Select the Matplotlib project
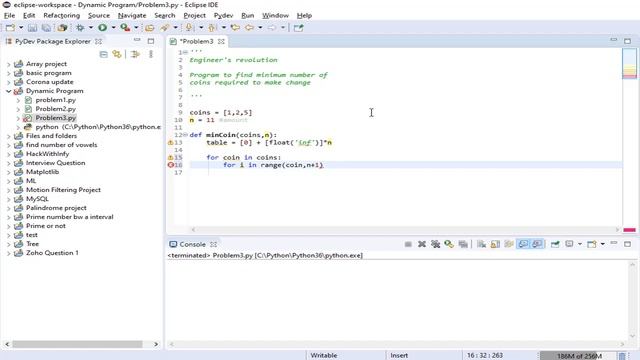640x360 pixels. pos(42,172)
